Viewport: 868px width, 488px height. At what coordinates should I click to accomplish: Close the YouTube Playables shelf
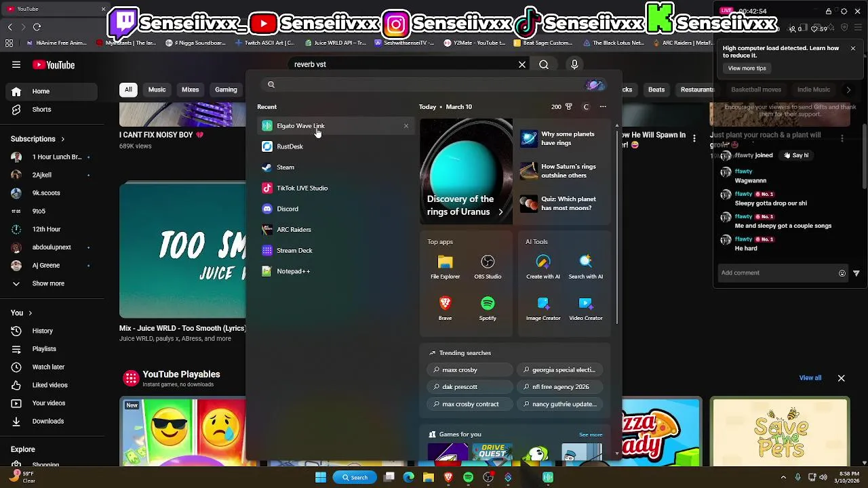click(841, 378)
